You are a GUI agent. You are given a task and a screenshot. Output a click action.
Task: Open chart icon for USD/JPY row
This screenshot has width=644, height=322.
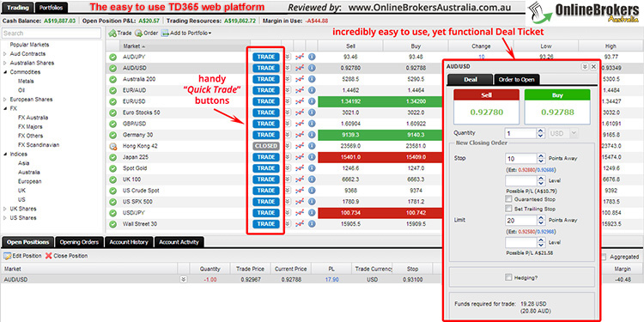click(x=300, y=213)
